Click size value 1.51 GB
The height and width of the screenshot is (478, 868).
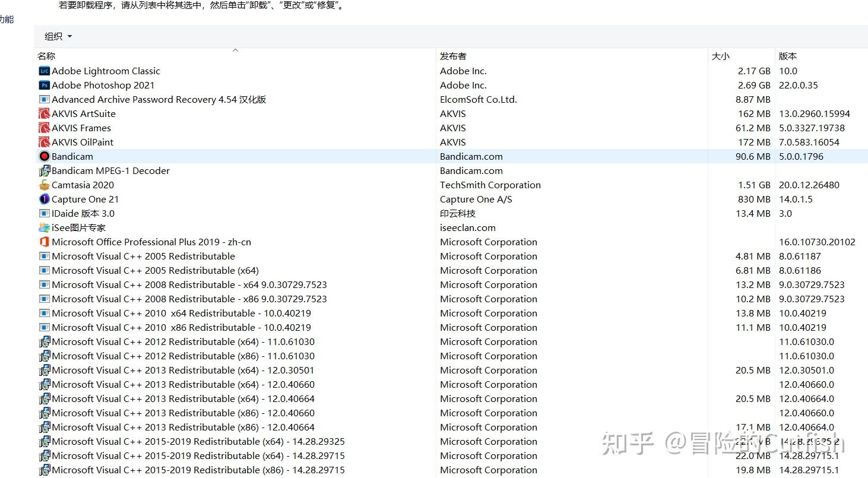(754, 185)
